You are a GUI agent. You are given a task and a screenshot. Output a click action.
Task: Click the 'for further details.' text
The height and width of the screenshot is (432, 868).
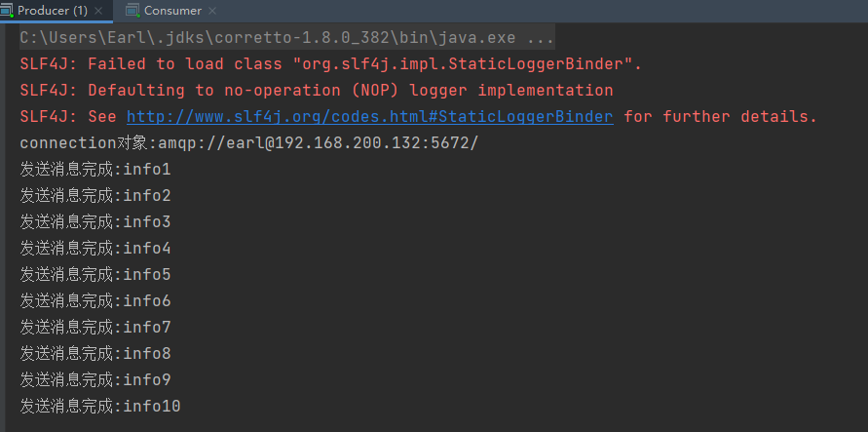(720, 117)
